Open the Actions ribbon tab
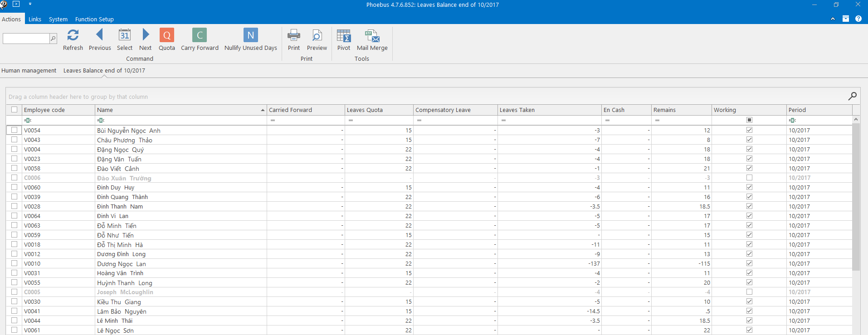The height and width of the screenshot is (335, 868). click(11, 19)
